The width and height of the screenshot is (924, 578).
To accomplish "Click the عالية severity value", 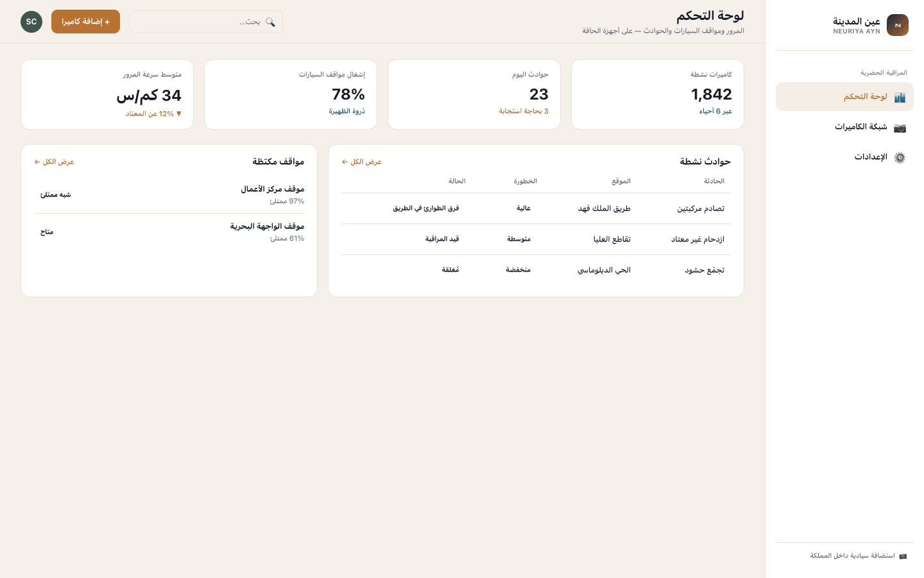I will 524,208.
